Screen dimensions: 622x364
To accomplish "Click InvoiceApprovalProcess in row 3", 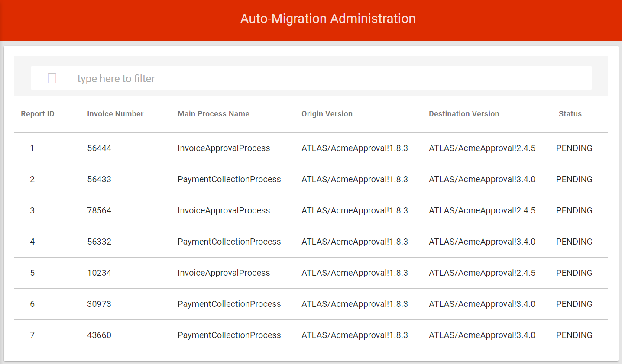I will (224, 210).
